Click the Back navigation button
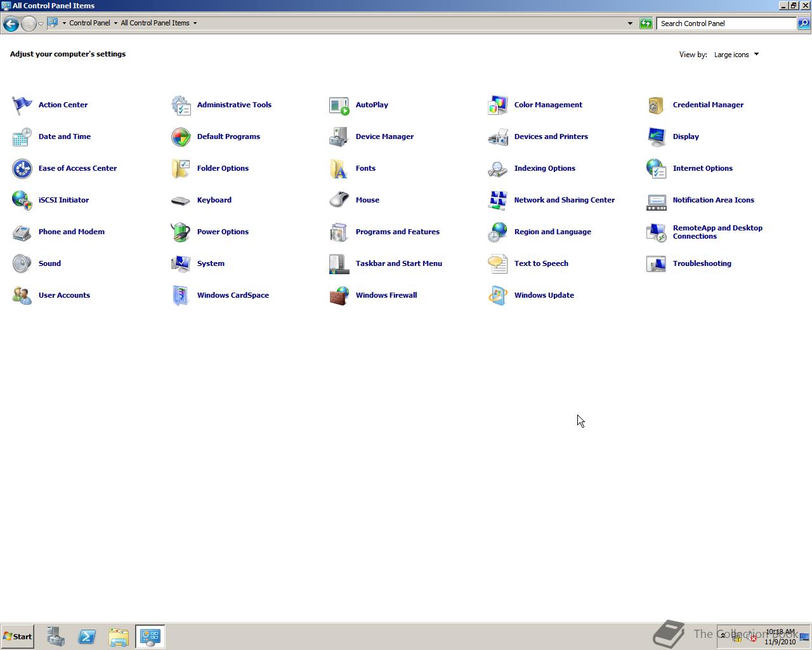 tap(11, 24)
